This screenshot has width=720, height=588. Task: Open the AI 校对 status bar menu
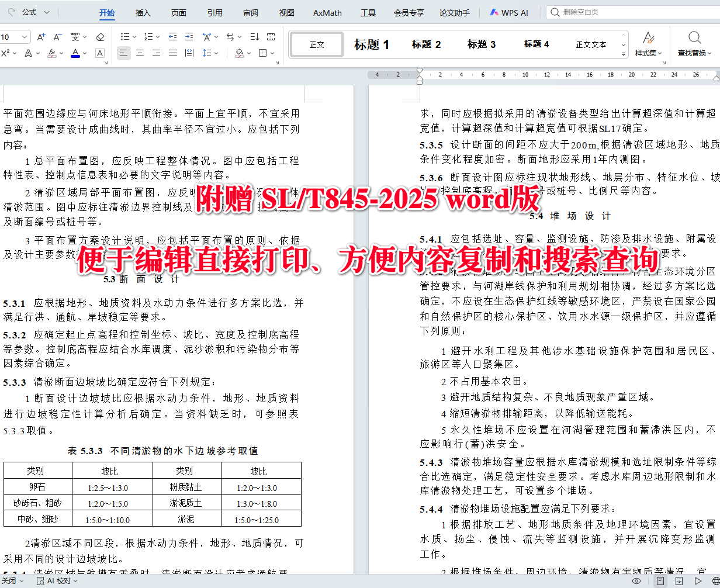(58, 581)
